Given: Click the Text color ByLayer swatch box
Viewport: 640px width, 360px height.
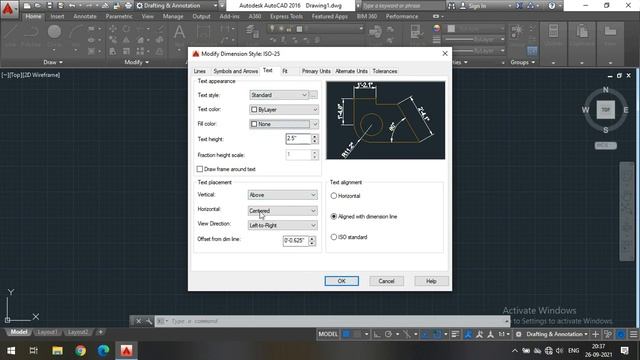Looking at the screenshot, I should [x=254, y=110].
